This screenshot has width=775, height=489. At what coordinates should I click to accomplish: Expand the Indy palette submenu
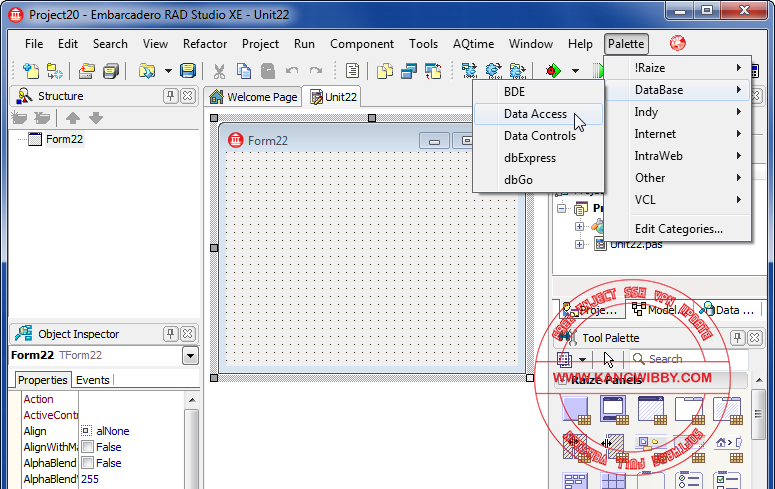(678, 112)
